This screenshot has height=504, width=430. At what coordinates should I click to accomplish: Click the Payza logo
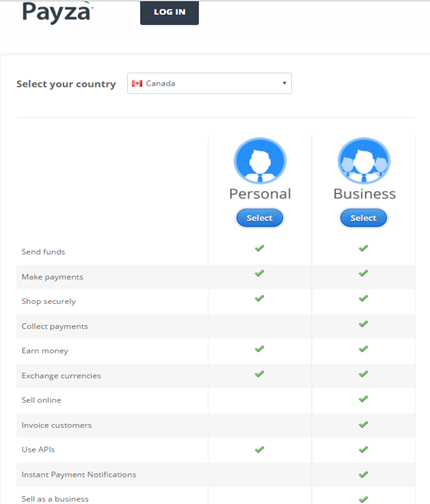[57, 12]
